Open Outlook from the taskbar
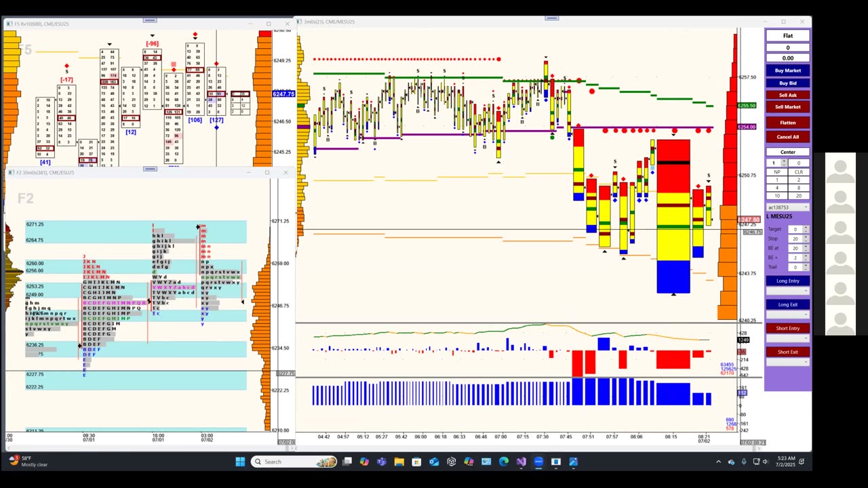The width and height of the screenshot is (868, 488). click(x=434, y=462)
